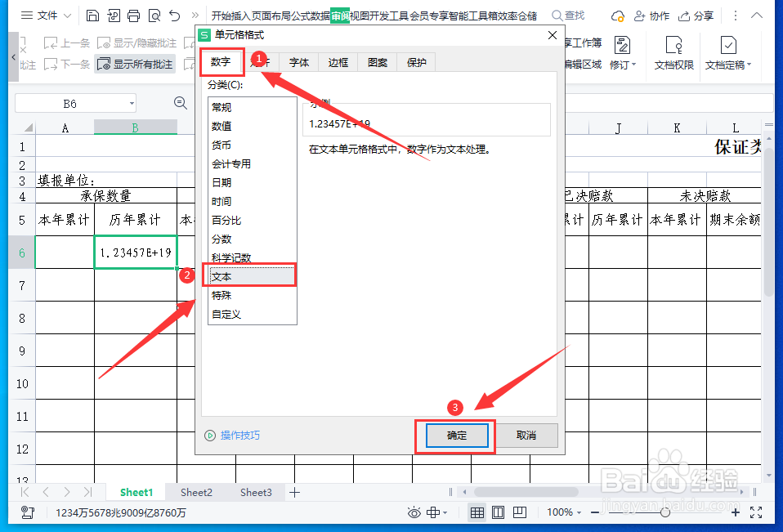The image size is (783, 532).
Task: Enable eye protection mode in status bar
Action: (414, 512)
